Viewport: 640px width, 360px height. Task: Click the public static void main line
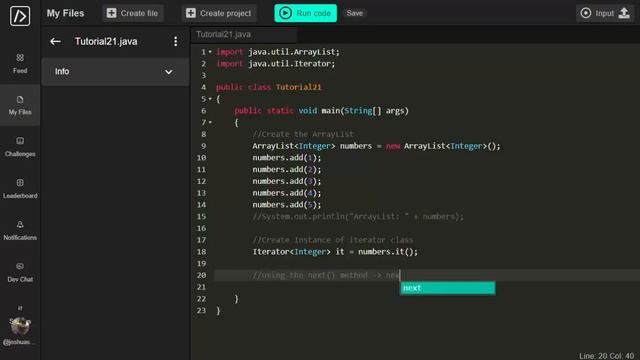(321, 111)
